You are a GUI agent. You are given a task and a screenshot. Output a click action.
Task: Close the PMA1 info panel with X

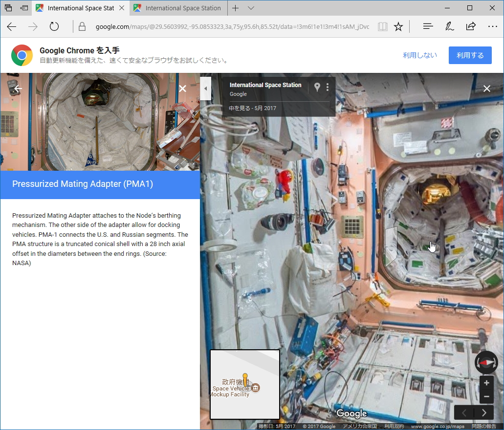click(x=182, y=89)
